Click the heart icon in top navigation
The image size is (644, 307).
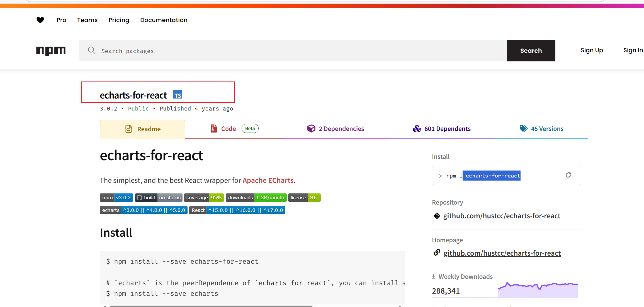[40, 20]
